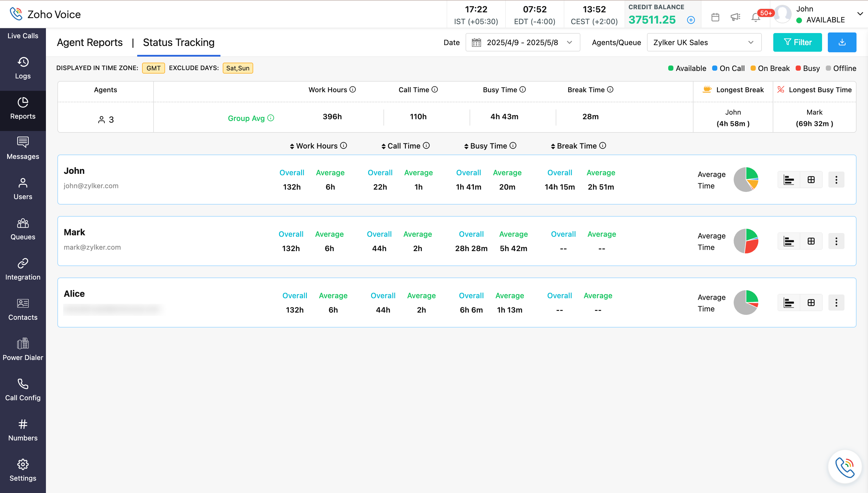Open calendar icon in the top header
Image resolution: width=868 pixels, height=493 pixels.
[x=715, y=17]
